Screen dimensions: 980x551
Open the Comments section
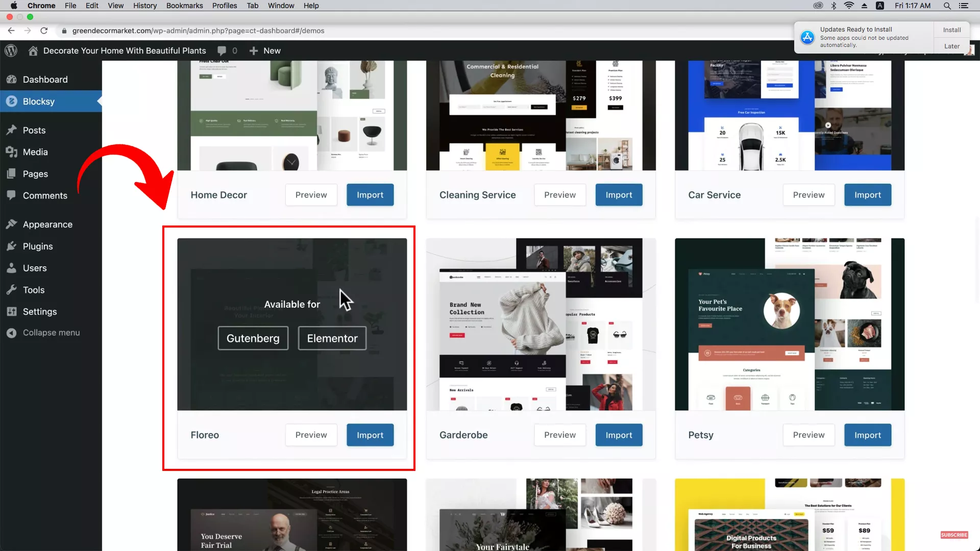[45, 195]
